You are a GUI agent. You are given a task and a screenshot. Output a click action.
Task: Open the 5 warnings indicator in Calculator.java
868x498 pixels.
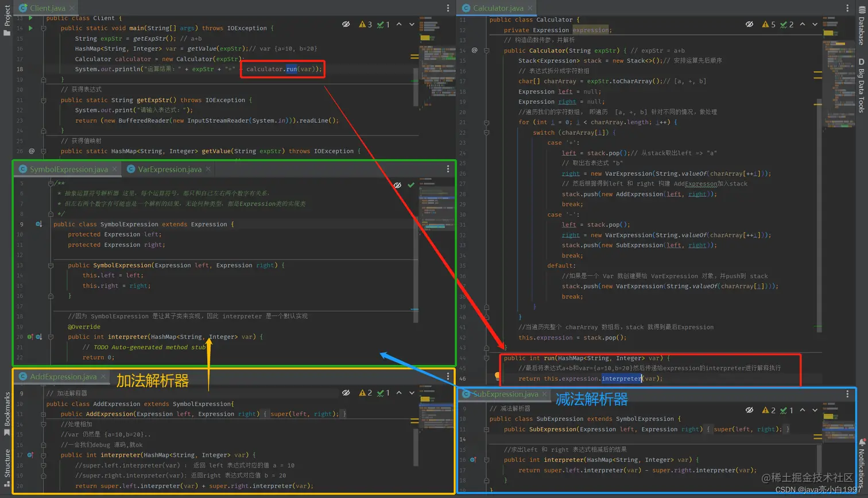click(x=769, y=25)
